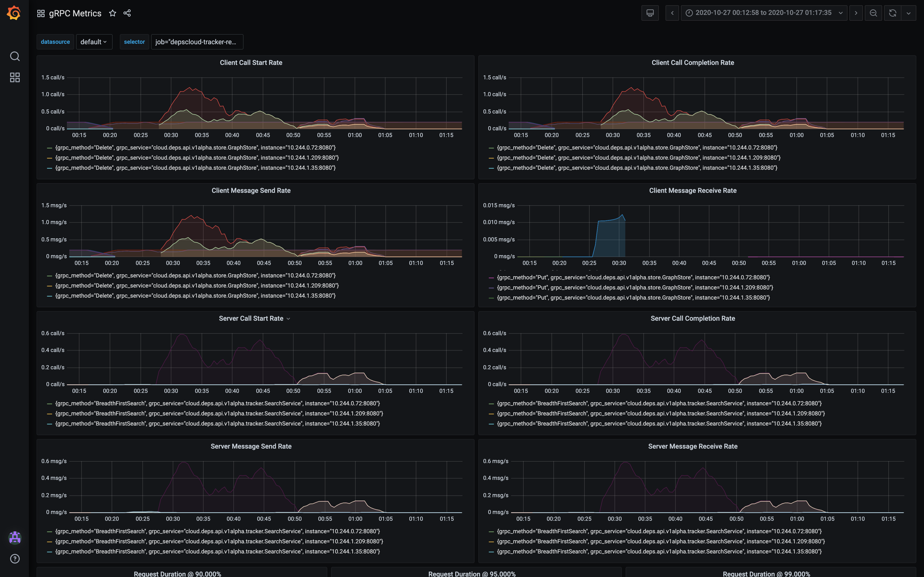Viewport: 924px width, 577px height.
Task: Click the Grafana logo home icon
Action: coord(14,13)
